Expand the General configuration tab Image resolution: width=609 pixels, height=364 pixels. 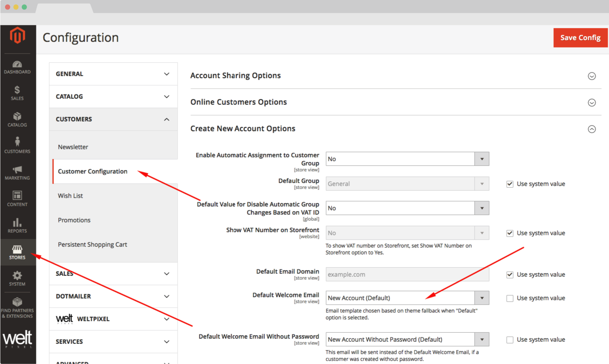click(113, 74)
